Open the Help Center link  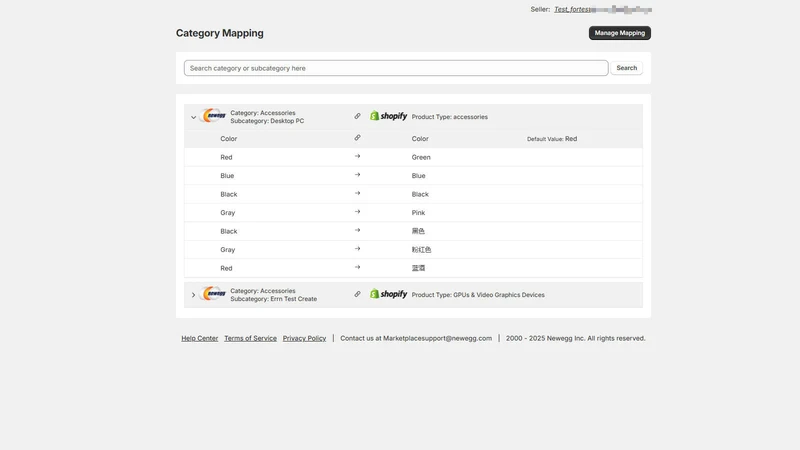pyautogui.click(x=199, y=338)
